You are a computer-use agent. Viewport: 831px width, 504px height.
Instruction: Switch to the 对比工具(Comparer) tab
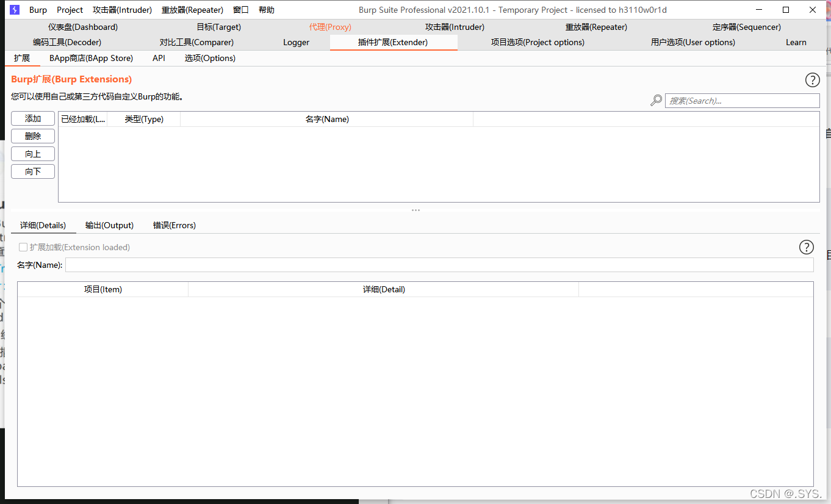[x=196, y=42]
